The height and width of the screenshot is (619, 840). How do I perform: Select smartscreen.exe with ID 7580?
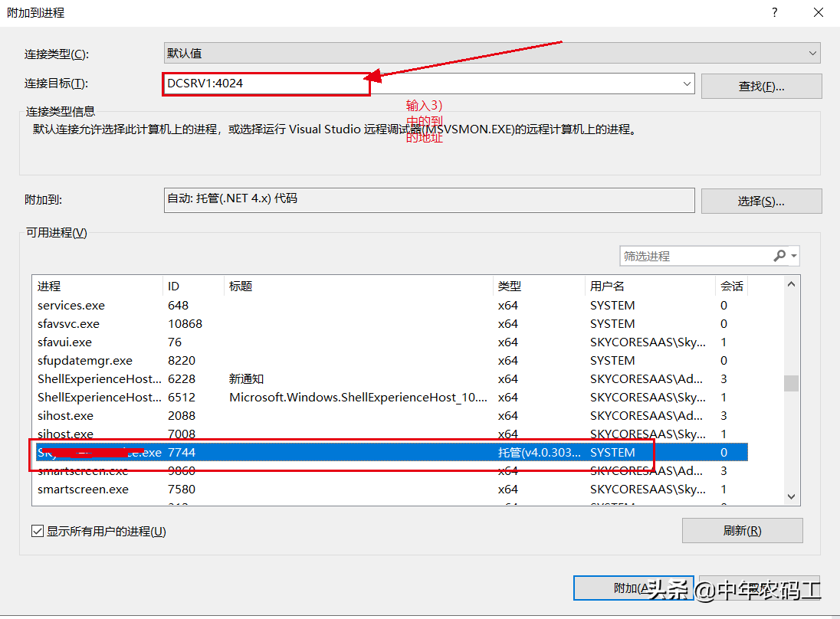pos(390,489)
